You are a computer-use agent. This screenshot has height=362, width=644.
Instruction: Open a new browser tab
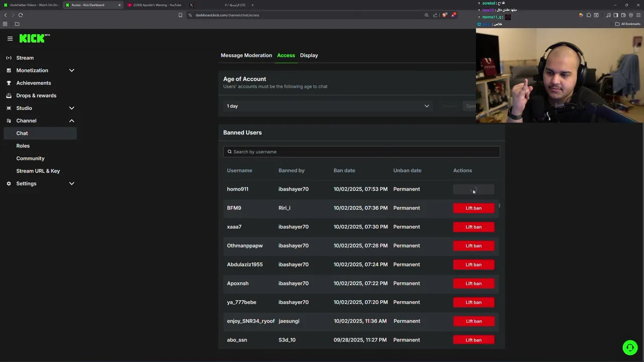253,5
